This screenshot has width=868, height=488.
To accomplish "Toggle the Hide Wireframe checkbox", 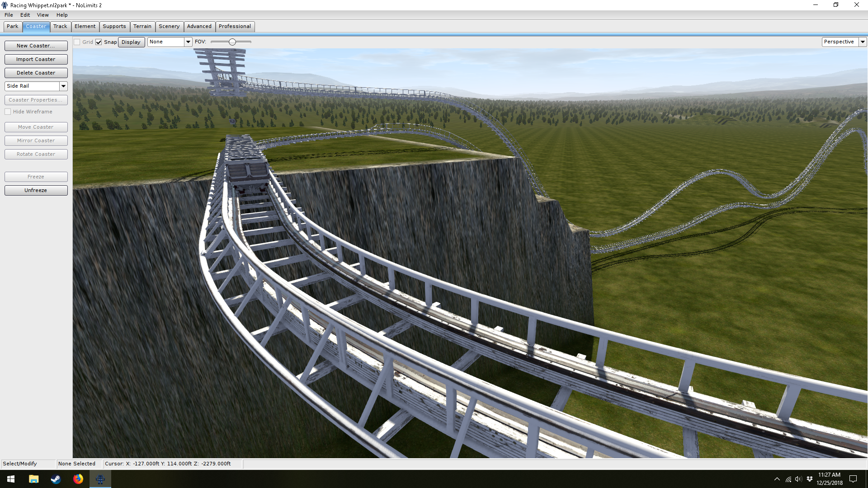I will coord(8,112).
